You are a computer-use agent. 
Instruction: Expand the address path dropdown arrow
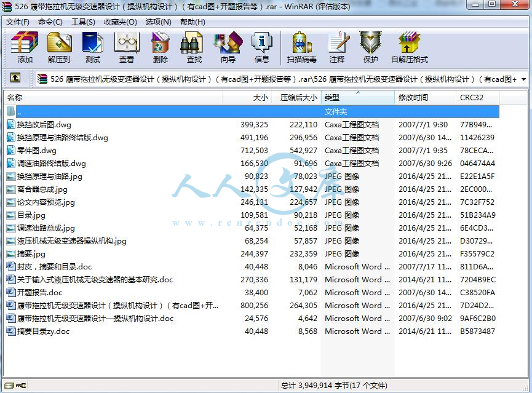(x=524, y=79)
